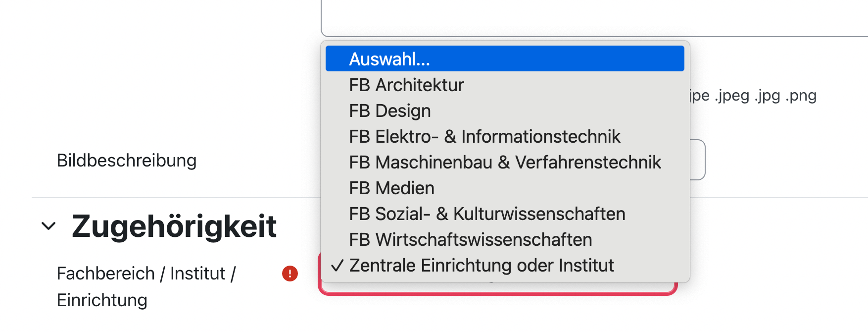This screenshot has height=332, width=868.
Task: Focus the Bildbeschreibung input field
Action: (698, 160)
